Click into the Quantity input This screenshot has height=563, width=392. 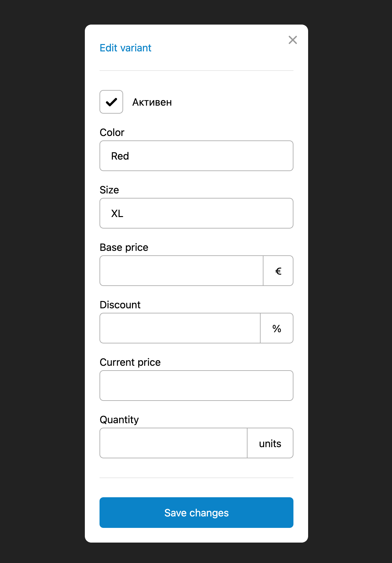coord(173,443)
